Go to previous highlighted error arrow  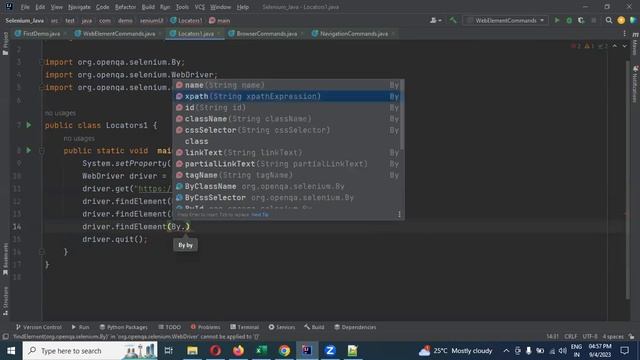tap(615, 46)
